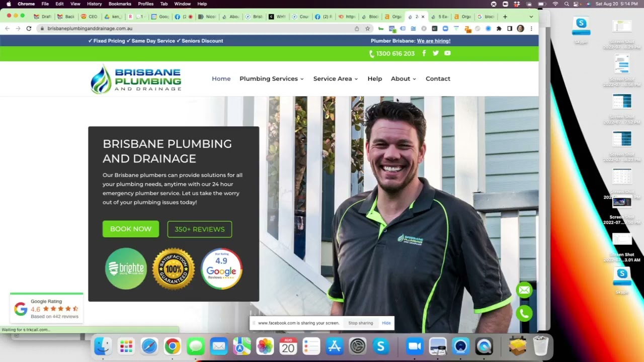Image resolution: width=644 pixels, height=362 pixels.
Task: Open Reminders from the Dock
Action: 311,346
